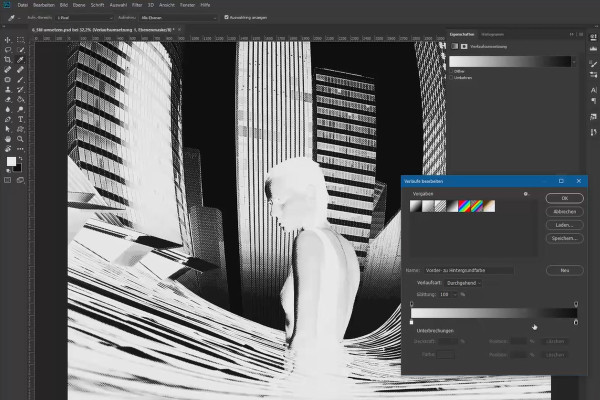The width and height of the screenshot is (600, 400).
Task: Open the Verlaufsart Durchgehend dropdown
Action: [463, 283]
